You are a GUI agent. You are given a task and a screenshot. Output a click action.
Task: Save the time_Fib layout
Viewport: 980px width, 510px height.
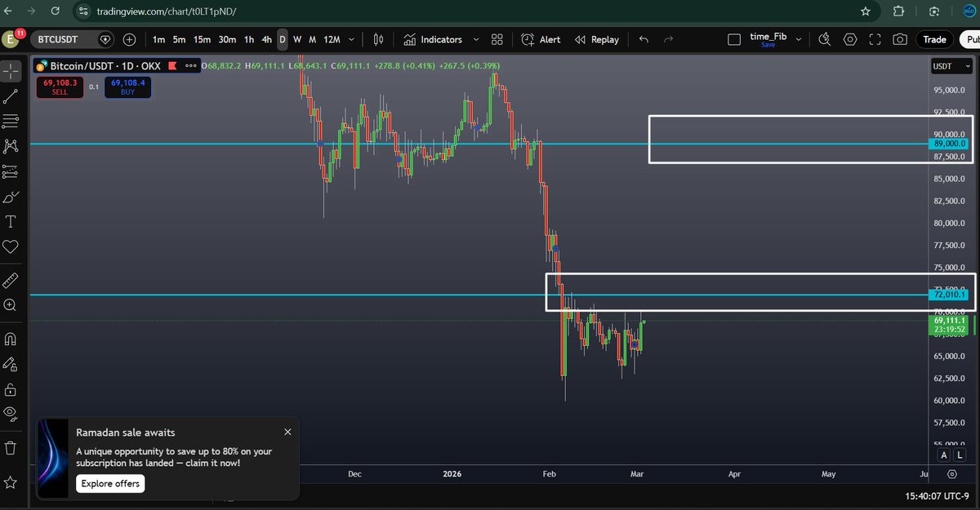point(768,46)
